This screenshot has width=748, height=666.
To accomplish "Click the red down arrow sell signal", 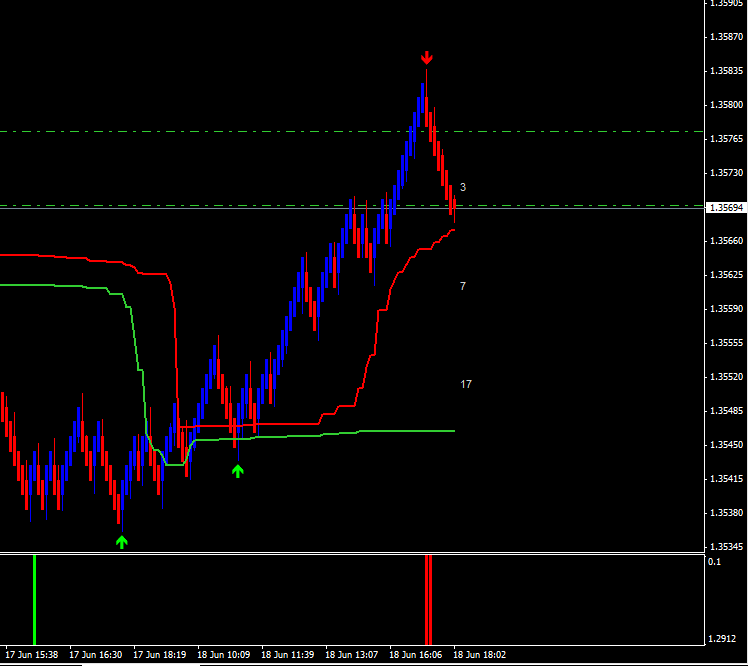I will click(x=426, y=58).
